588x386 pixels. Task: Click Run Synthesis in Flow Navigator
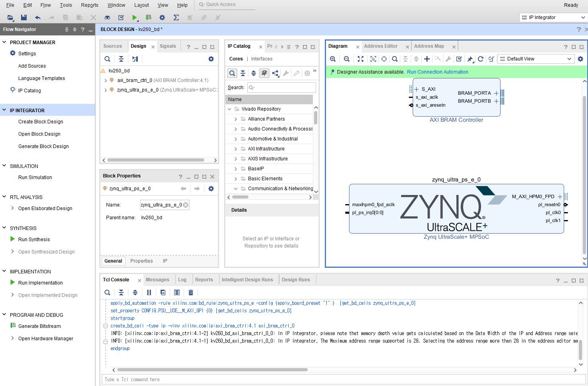pyautogui.click(x=34, y=240)
